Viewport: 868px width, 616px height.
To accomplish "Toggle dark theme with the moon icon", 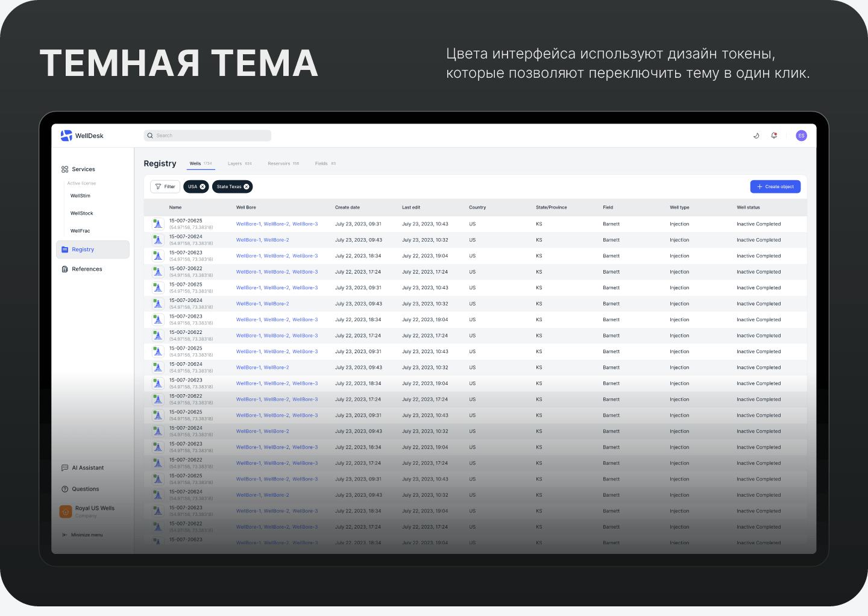I will point(756,136).
